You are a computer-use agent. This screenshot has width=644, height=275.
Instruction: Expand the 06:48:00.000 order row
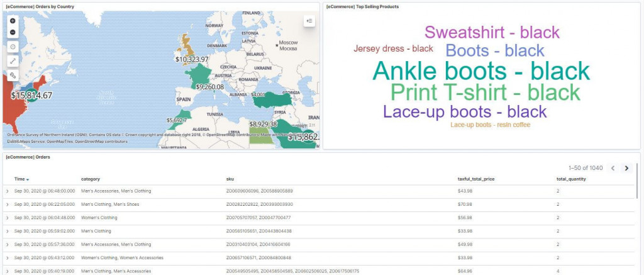[x=8, y=191]
